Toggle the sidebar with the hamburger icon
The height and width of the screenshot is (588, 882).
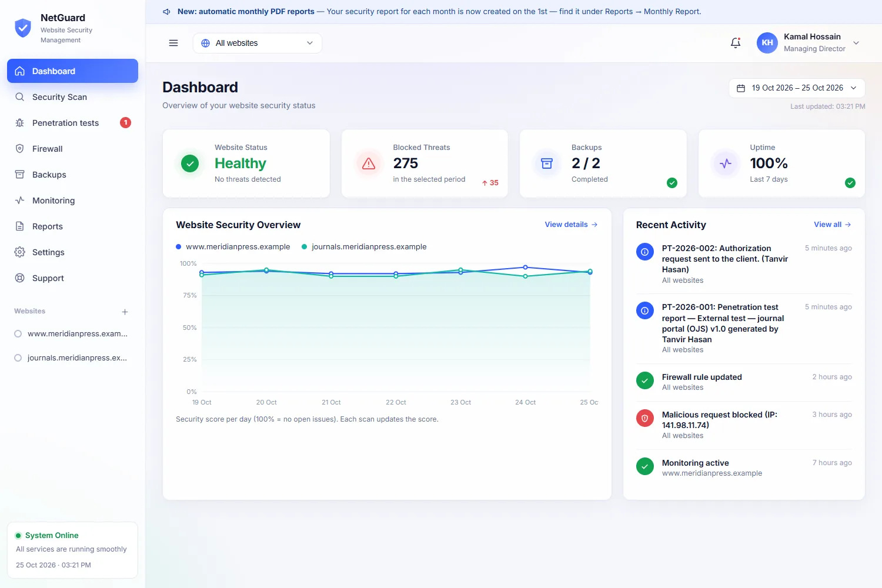173,43
